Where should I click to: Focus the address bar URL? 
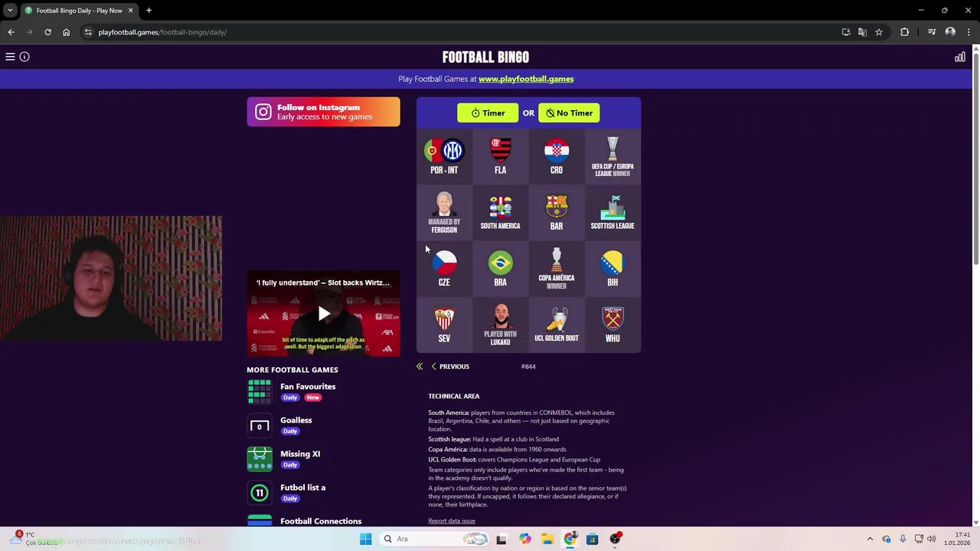(x=162, y=32)
